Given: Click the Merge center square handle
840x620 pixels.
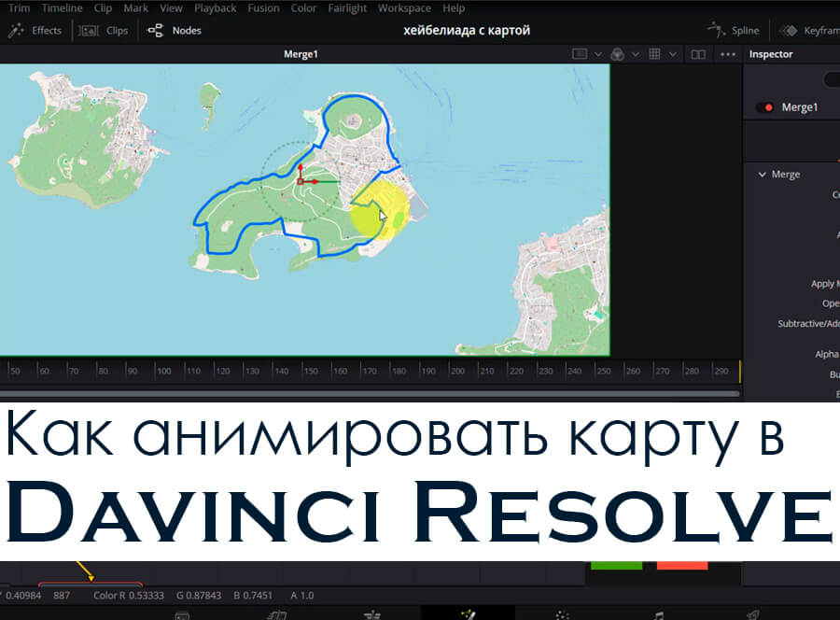Looking at the screenshot, I should pos(301,182).
